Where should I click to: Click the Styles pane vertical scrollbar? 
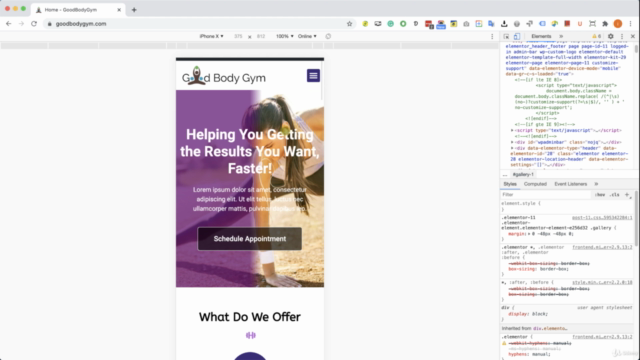pos(637,218)
